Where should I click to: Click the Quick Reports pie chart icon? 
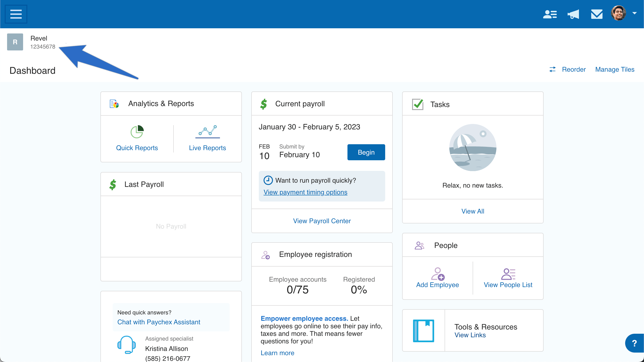[137, 132]
